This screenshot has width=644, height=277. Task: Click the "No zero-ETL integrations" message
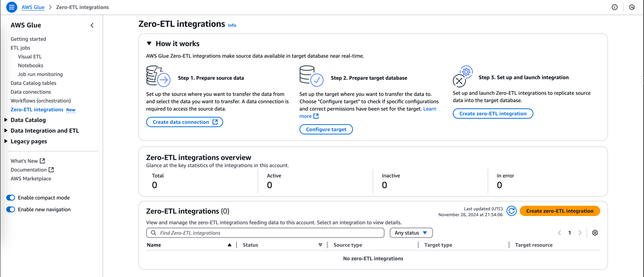(373, 259)
